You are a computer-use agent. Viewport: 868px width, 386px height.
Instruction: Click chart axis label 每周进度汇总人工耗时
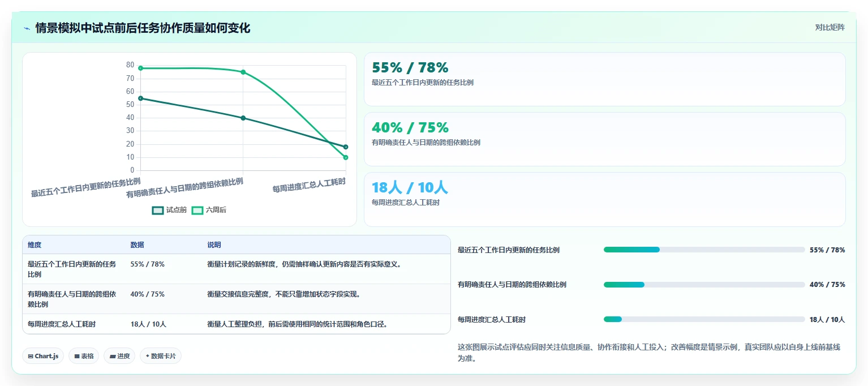(309, 185)
